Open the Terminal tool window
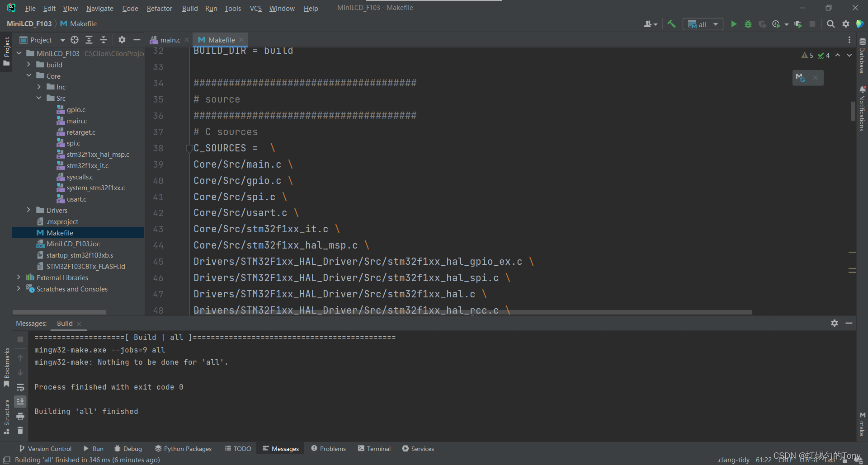The height and width of the screenshot is (465, 868). pos(374,449)
